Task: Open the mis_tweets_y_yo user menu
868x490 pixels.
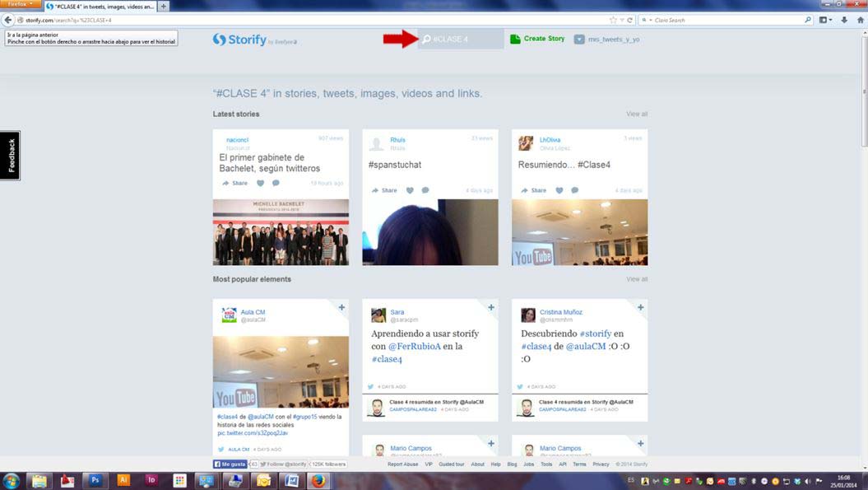Action: (x=606, y=39)
